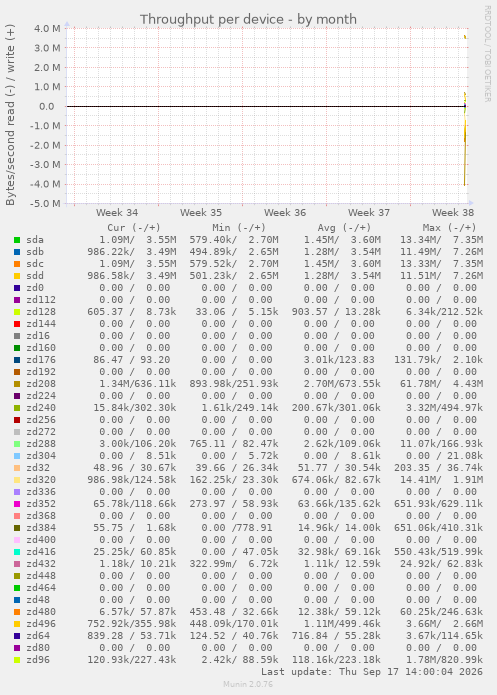Click the 'zd176' device label
Image resolution: width=497 pixels, height=695 pixels.
(x=41, y=359)
